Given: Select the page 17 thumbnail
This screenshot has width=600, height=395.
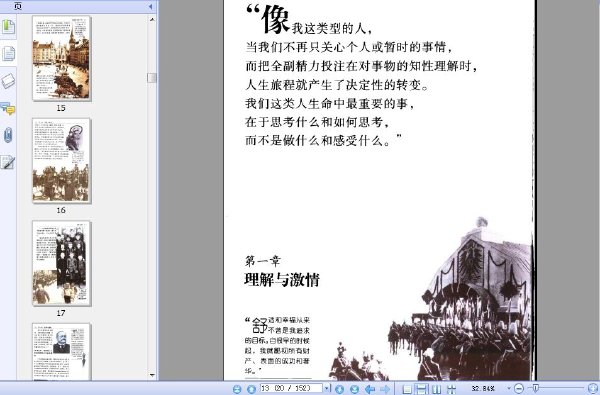Looking at the screenshot, I should click(x=61, y=263).
